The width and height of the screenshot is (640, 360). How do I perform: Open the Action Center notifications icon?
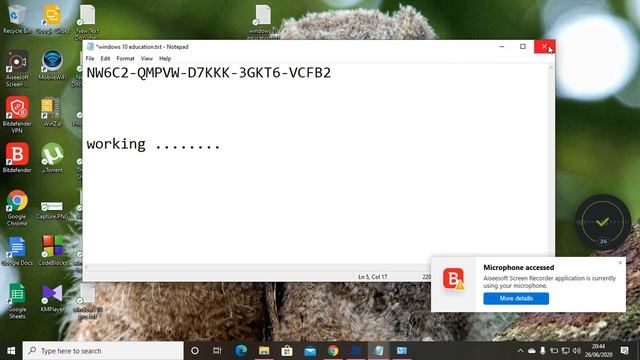(624, 351)
